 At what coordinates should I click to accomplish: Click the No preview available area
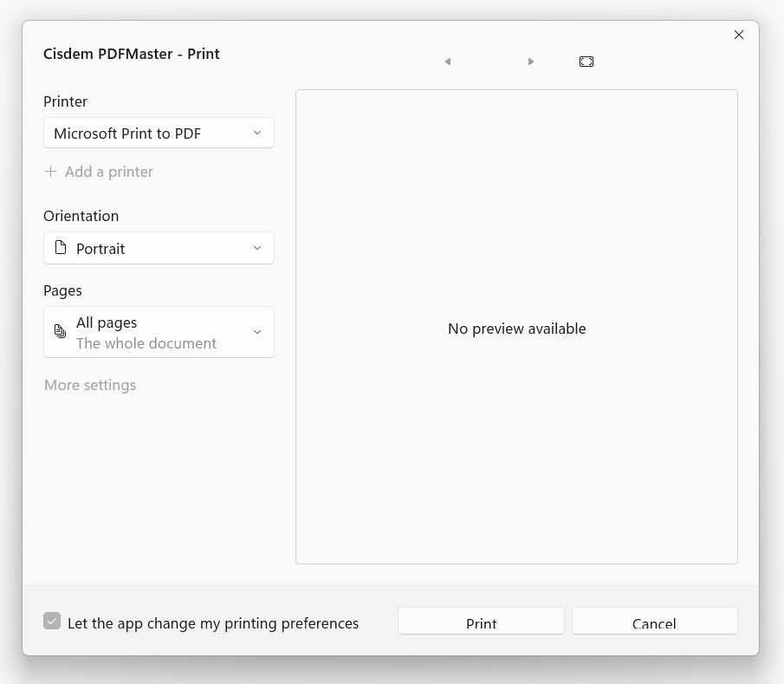point(516,329)
